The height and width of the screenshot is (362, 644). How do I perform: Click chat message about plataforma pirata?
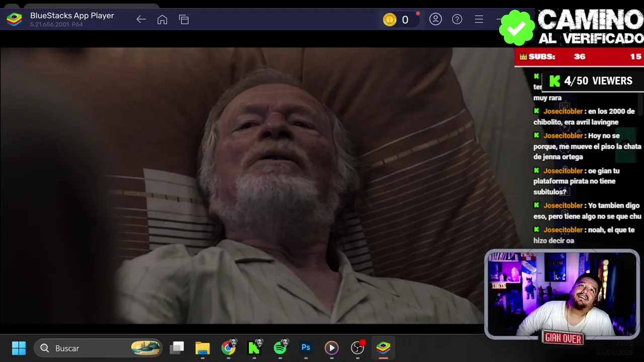click(577, 181)
